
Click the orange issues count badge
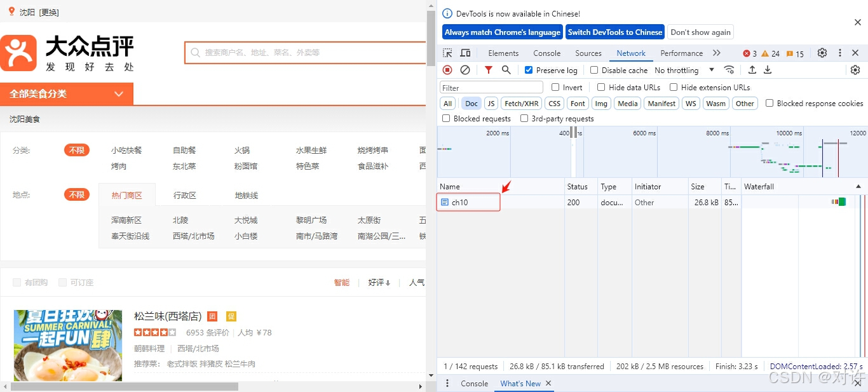(x=795, y=53)
